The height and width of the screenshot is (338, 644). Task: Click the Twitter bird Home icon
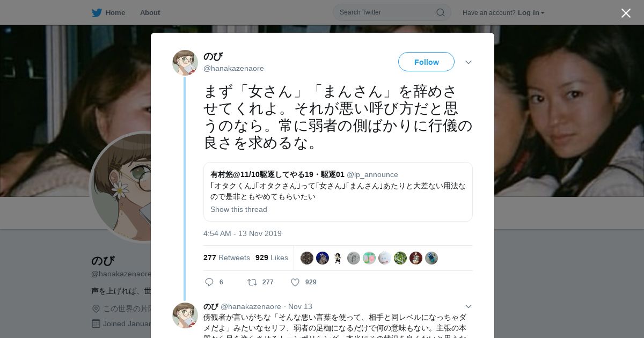(97, 12)
